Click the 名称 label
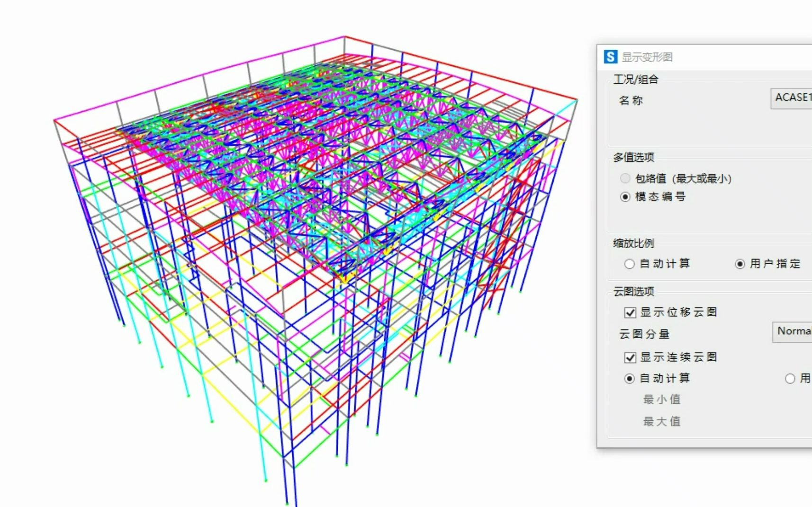This screenshot has height=507, width=812. [631, 100]
